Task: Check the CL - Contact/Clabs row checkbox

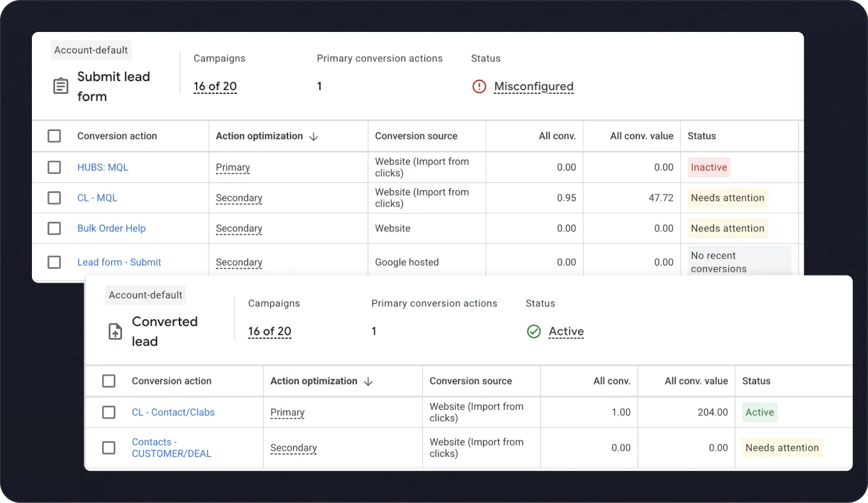Action: point(109,412)
